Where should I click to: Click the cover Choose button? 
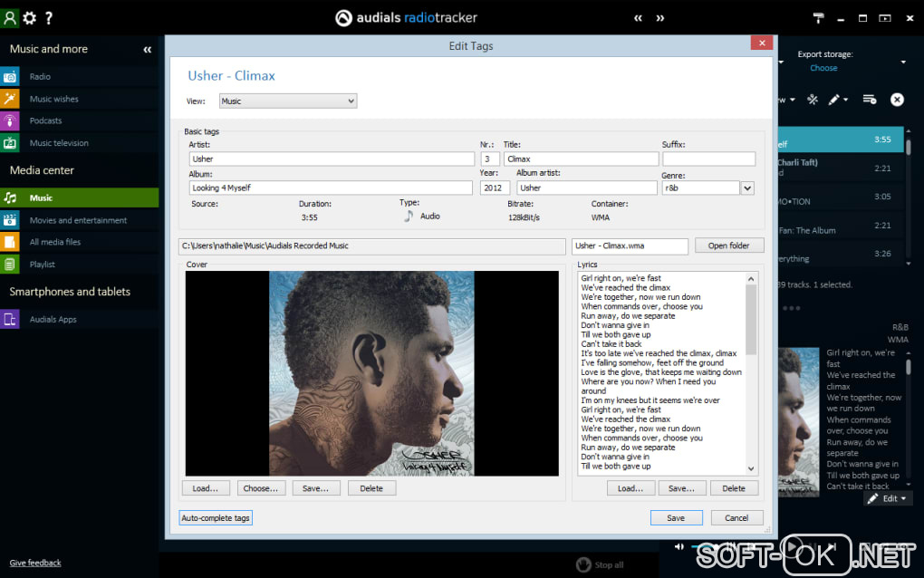click(261, 488)
